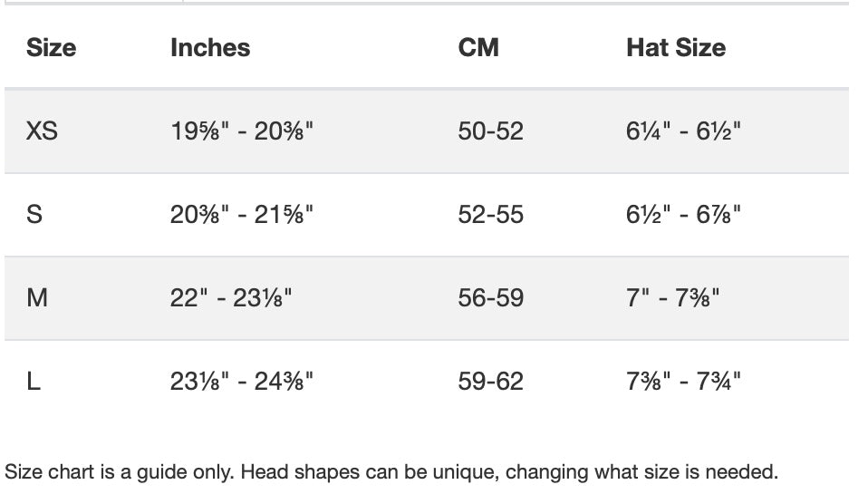Click the 23⅛" - 24⅜" inches value
The width and height of the screenshot is (868, 504).
[242, 381]
